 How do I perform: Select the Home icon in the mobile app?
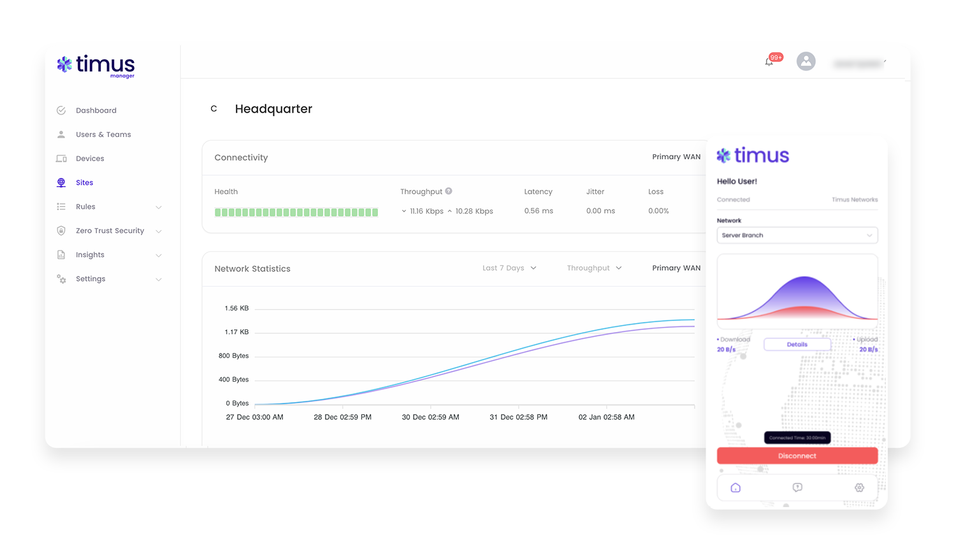735,487
